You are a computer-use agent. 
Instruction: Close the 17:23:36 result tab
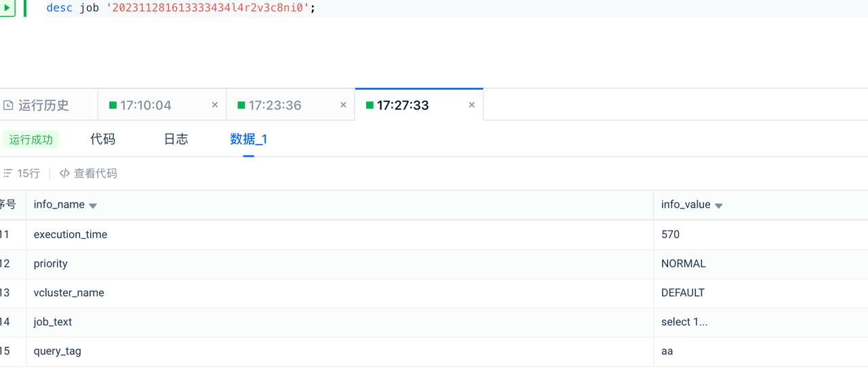pos(343,105)
